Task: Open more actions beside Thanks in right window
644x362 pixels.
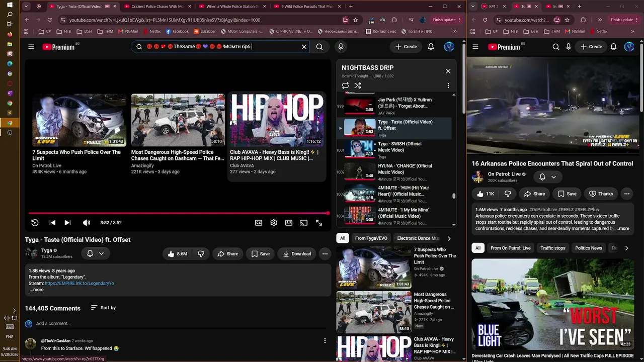Action: coord(627,194)
